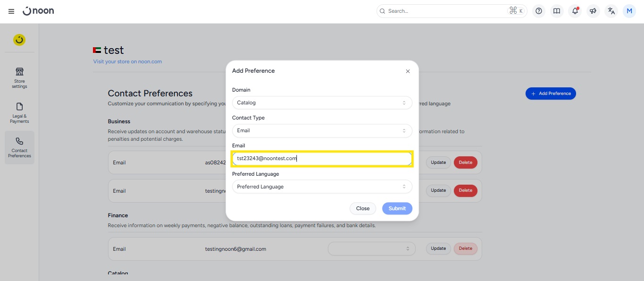Viewport: 644px width, 281px height.
Task: Expand the Preferred Language dropdown
Action: click(x=322, y=187)
